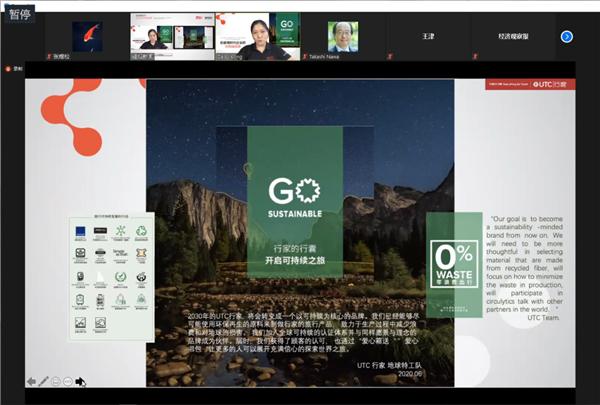Toggle the muted microphone icon on the koi fish participant
Screen dimensions: 600x405
click(49, 57)
